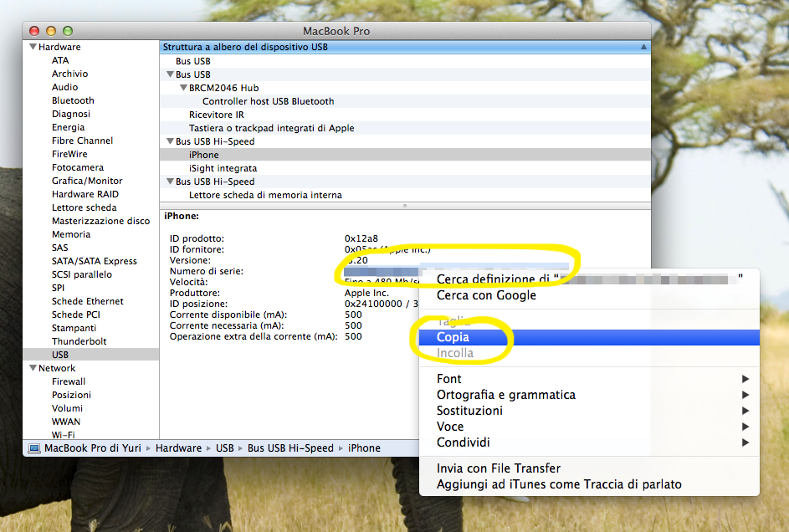Open Grafica/Monitor section
This screenshot has width=789, height=532.
coord(87,181)
